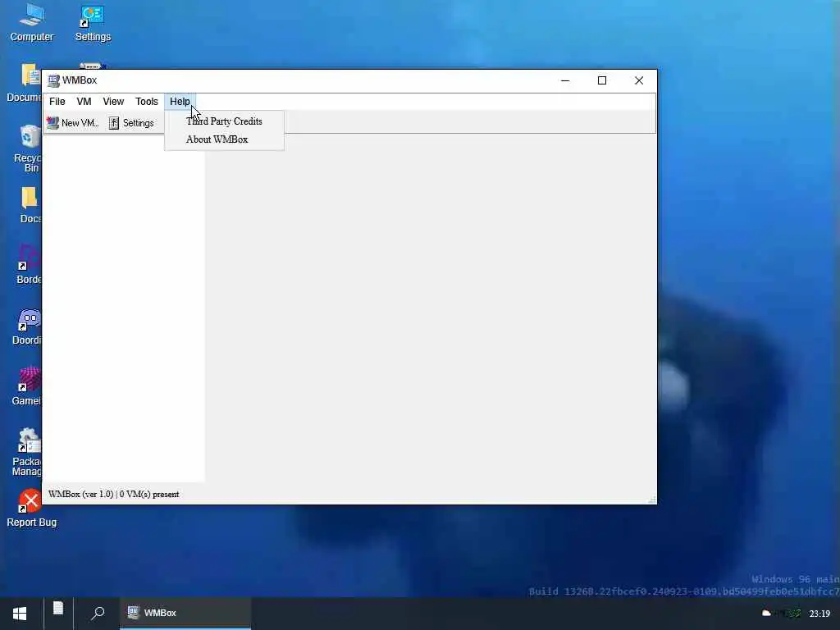The width and height of the screenshot is (840, 630).
Task: Click the WMBox taskbar button
Action: pyautogui.click(x=185, y=613)
